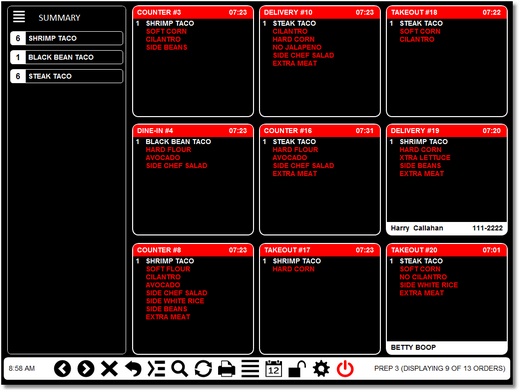This screenshot has height=392, width=520.
Task: Click NO JALAPENO modifier in Delivery #10
Action: (297, 47)
